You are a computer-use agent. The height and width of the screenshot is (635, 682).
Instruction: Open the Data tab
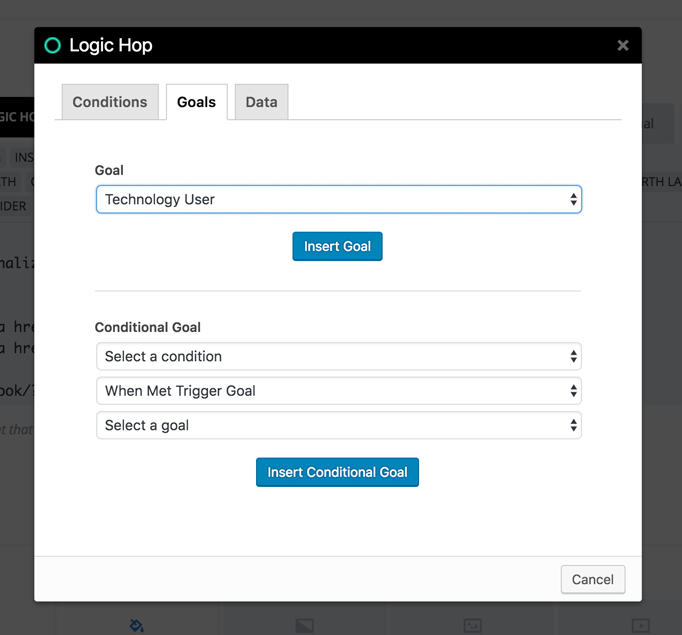[x=261, y=102]
